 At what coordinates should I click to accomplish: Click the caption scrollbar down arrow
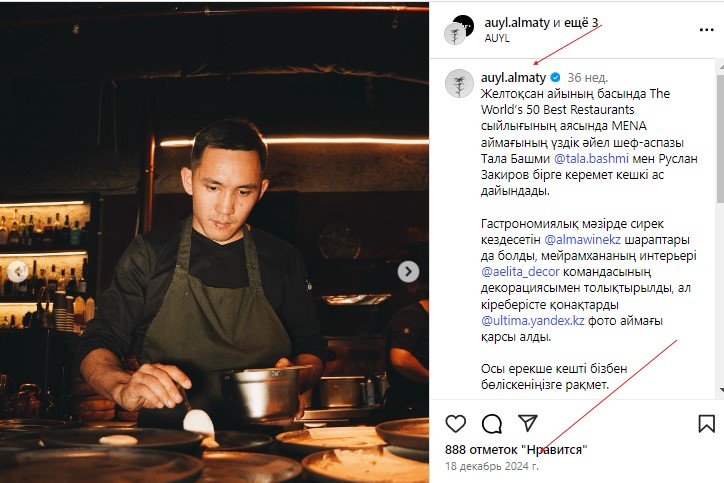720,391
